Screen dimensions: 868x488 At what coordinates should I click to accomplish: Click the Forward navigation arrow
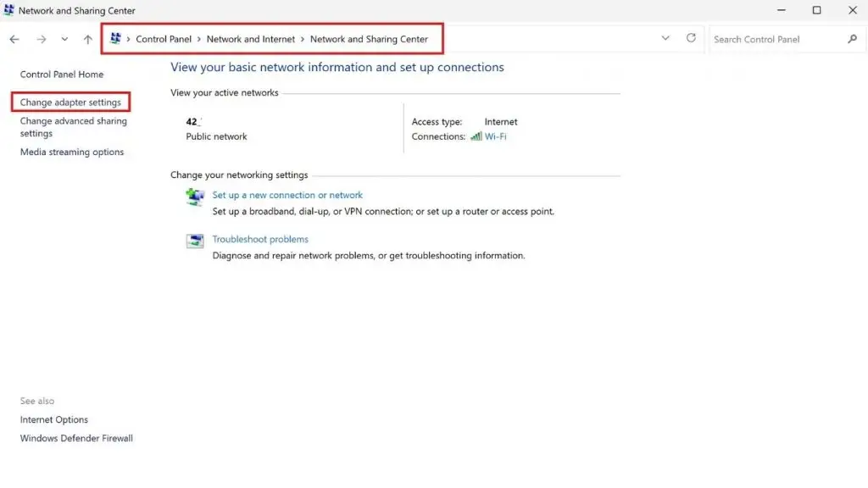coord(41,39)
